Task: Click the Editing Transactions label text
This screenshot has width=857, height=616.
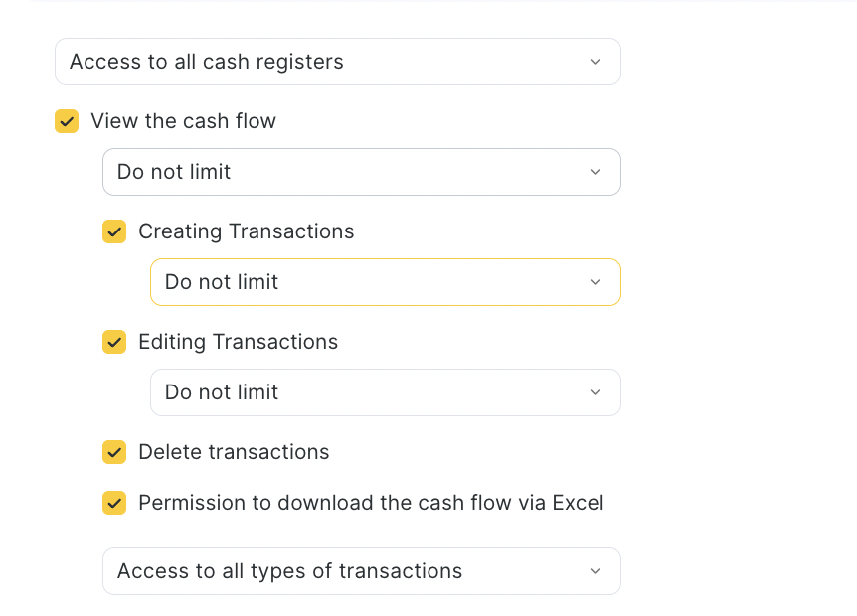Action: coord(238,342)
